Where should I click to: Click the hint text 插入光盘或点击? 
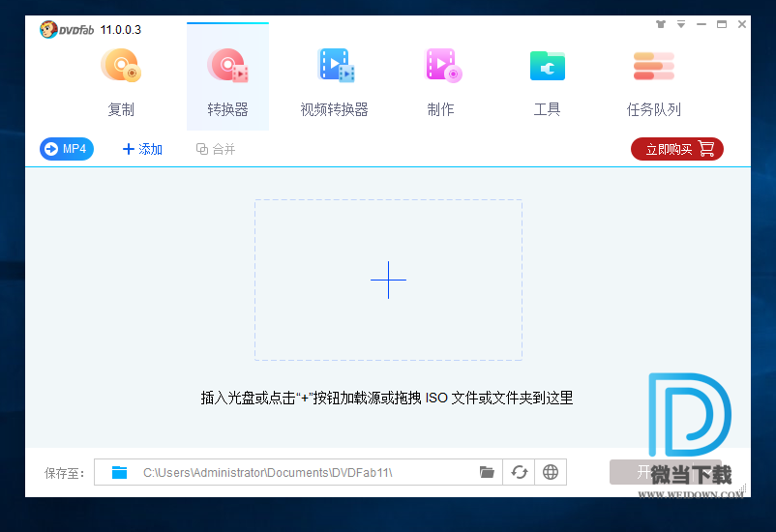point(387,398)
